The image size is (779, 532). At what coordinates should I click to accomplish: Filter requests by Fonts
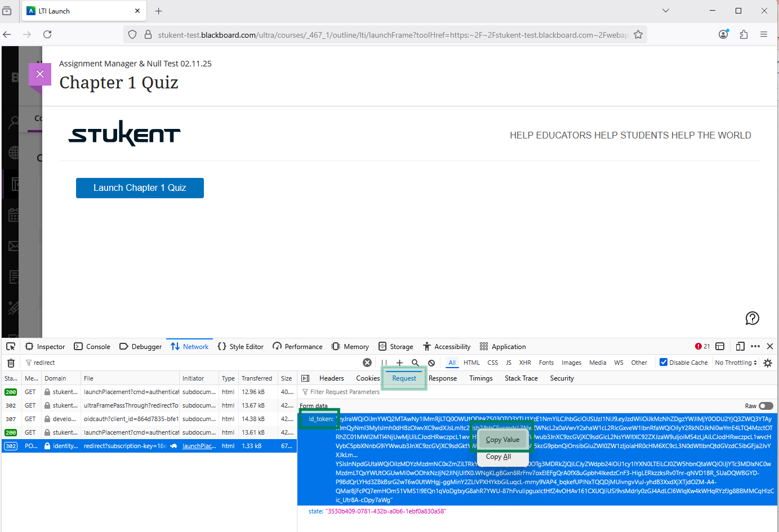pyautogui.click(x=546, y=363)
